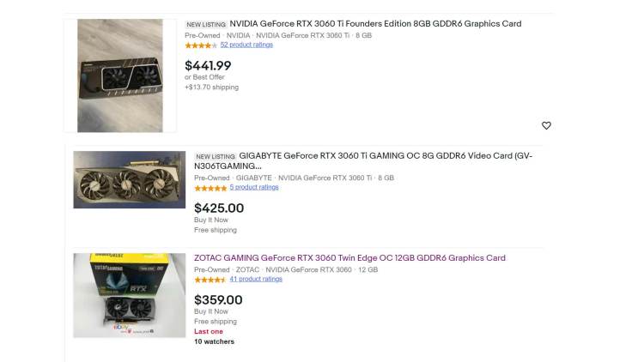Click star rating on Founders Edition listing
644x362 pixels.
coord(201,45)
